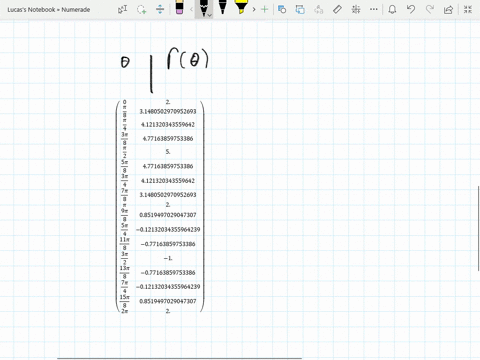Toggle Ink to Shape conversion
Image resolution: width=480 pixels, height=360 pixels.
pyautogui.click(x=300, y=9)
